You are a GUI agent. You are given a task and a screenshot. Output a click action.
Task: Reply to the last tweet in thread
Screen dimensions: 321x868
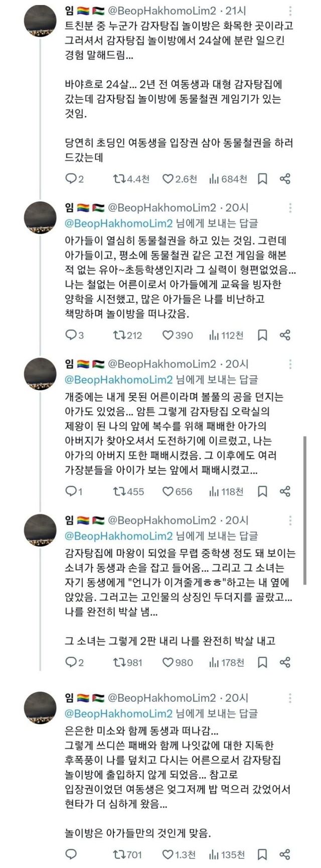pyautogui.click(x=71, y=854)
